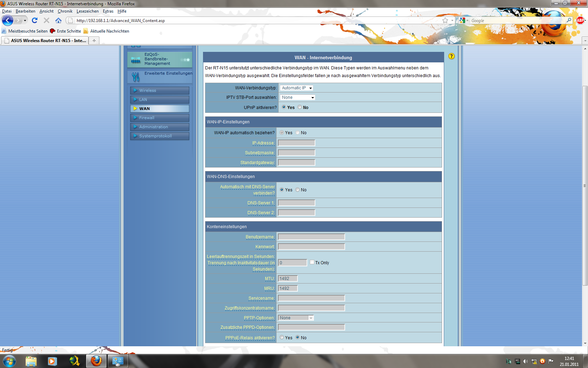Image resolution: width=588 pixels, height=368 pixels.
Task: Open the back/forward history dropdown arrow
Action: [x=25, y=20]
